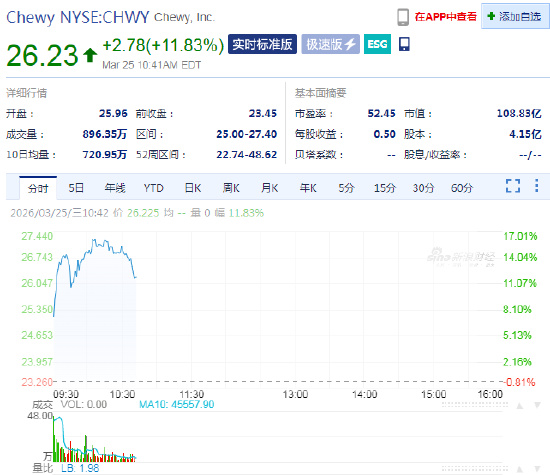This screenshot has width=550, height=475.
Task: Click the MA10: 45557.90 label
Action: [176, 404]
